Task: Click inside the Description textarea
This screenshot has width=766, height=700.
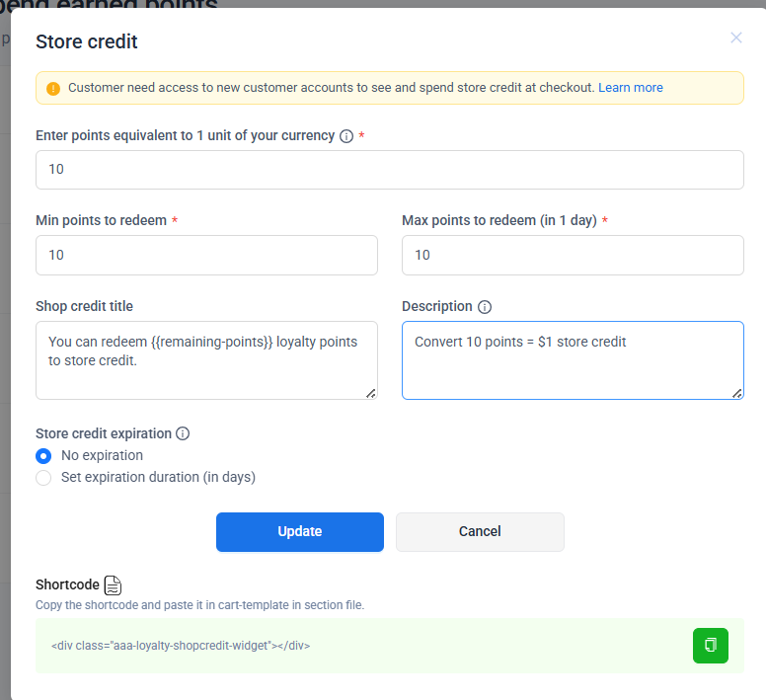Action: click(571, 361)
